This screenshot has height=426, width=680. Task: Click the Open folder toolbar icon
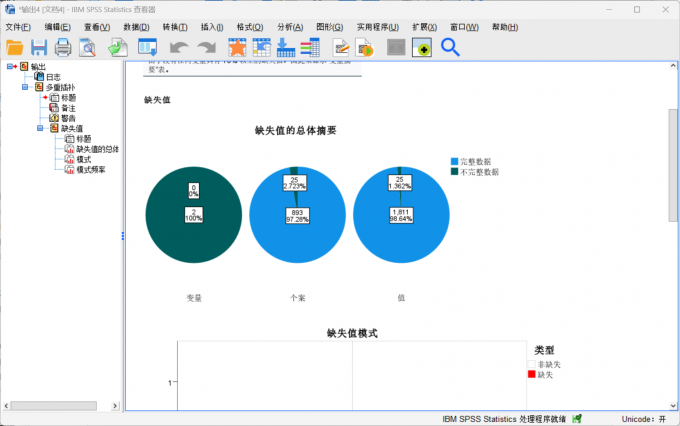tap(15, 47)
